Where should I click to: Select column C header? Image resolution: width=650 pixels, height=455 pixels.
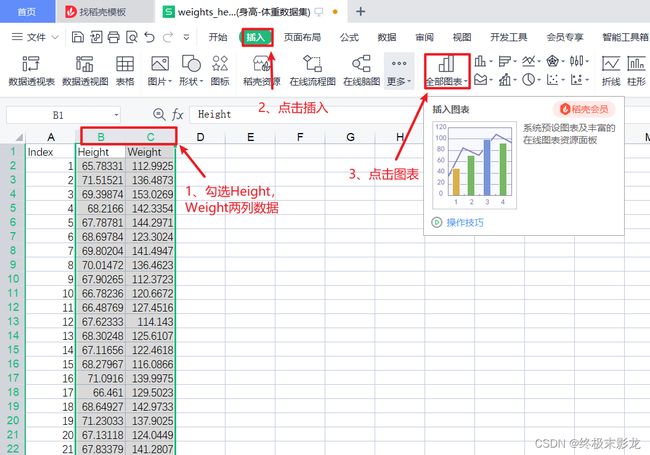pos(150,137)
